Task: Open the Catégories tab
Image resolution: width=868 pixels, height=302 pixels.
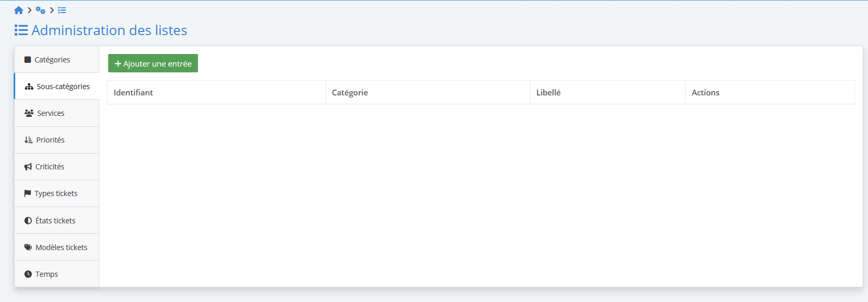Action: (x=57, y=60)
